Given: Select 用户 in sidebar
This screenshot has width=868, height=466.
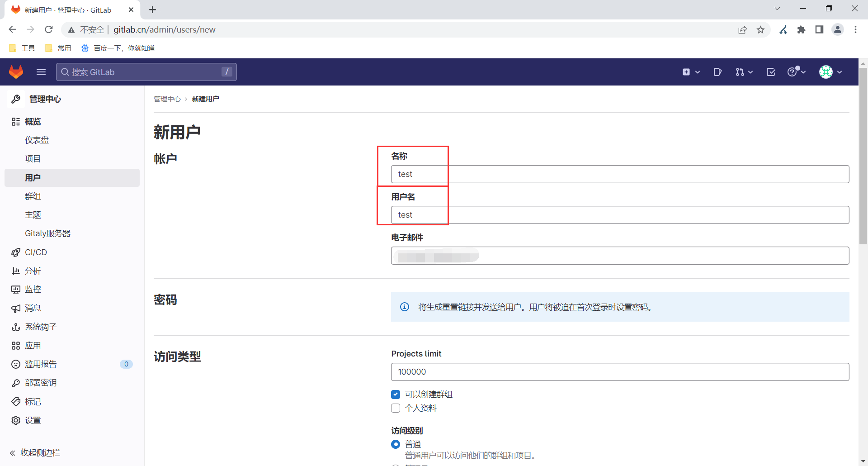Looking at the screenshot, I should tap(72, 178).
